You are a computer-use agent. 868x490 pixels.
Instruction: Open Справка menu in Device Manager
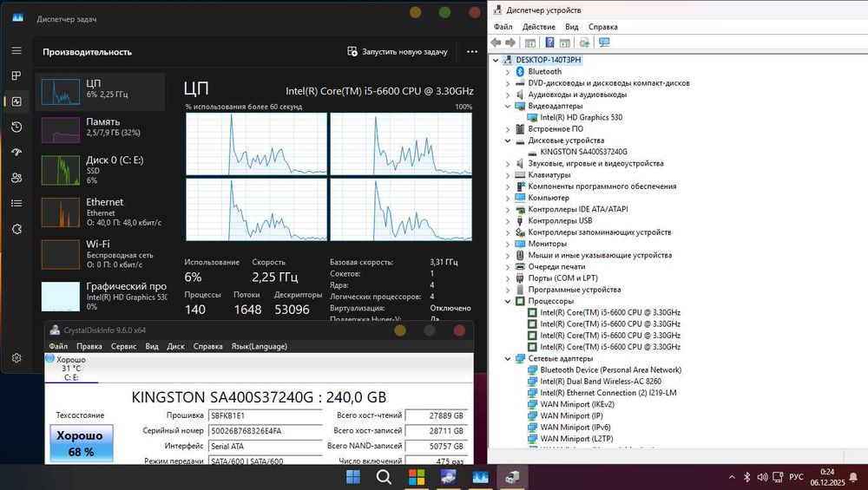point(603,27)
